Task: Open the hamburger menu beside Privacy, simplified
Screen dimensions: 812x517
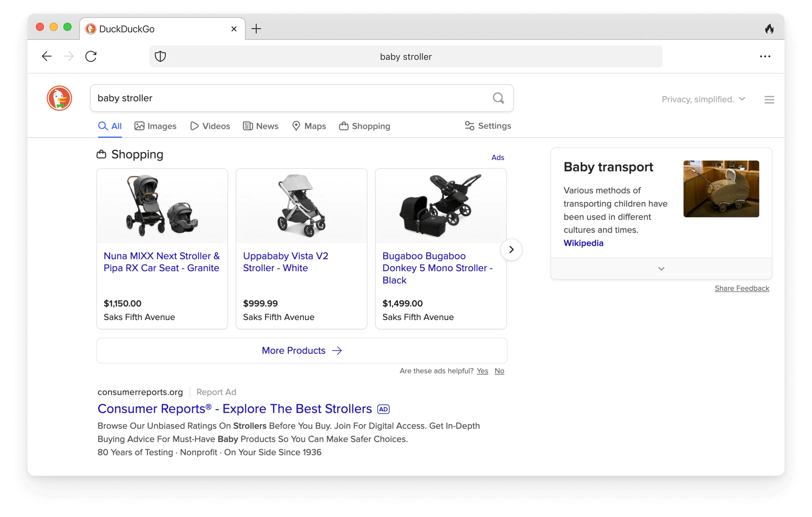Action: pyautogui.click(x=769, y=99)
